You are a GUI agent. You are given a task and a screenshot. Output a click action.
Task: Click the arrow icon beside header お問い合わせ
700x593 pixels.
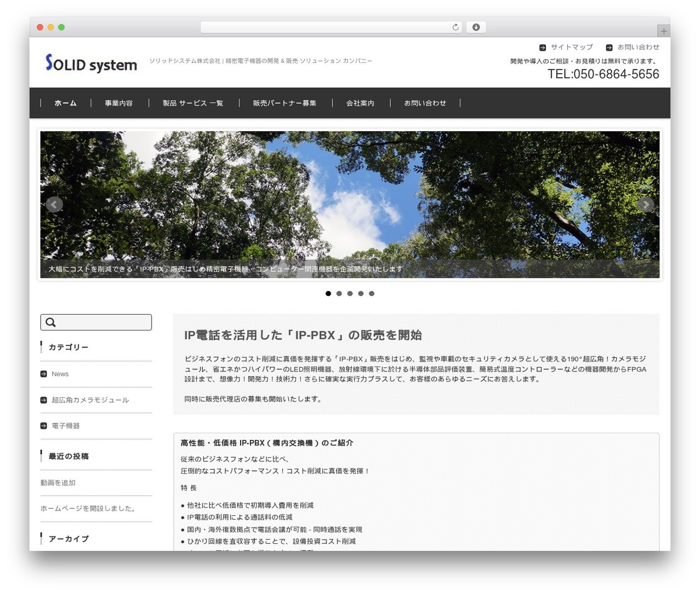(609, 48)
